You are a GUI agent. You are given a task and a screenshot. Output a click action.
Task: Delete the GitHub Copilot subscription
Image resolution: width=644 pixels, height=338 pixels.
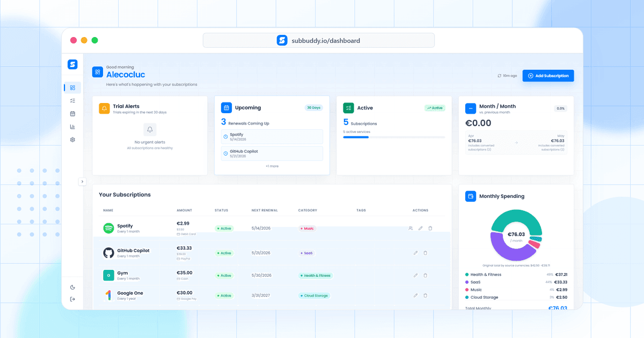[425, 253]
